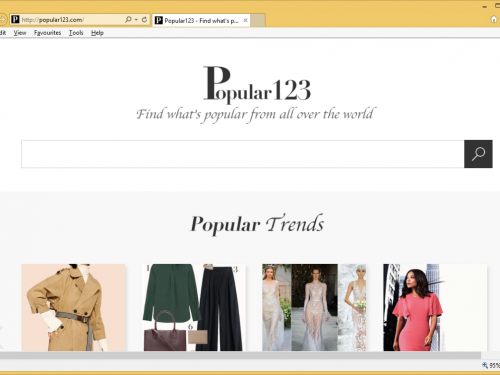Click the horizontal scrollbar at bottom
The image size is (500, 375).
[x=240, y=355]
